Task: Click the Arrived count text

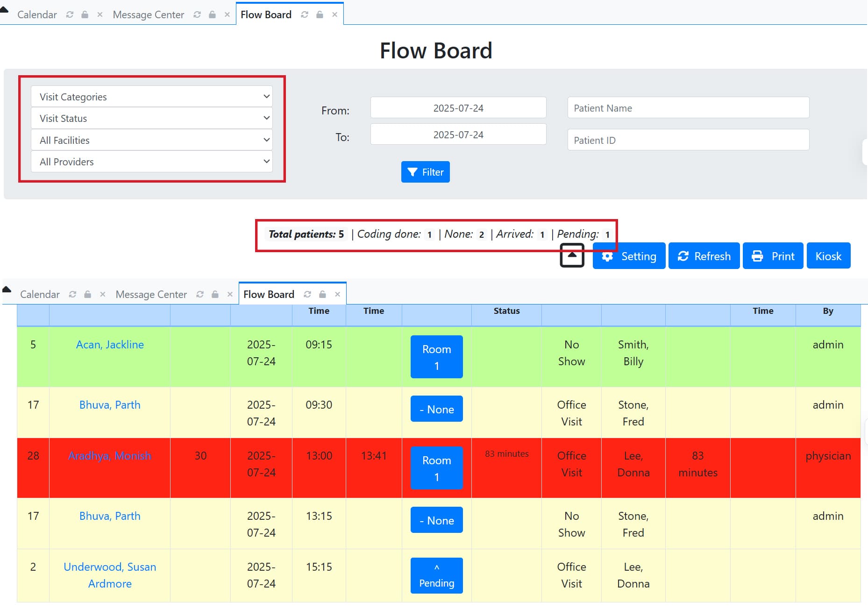Action: 520,234
